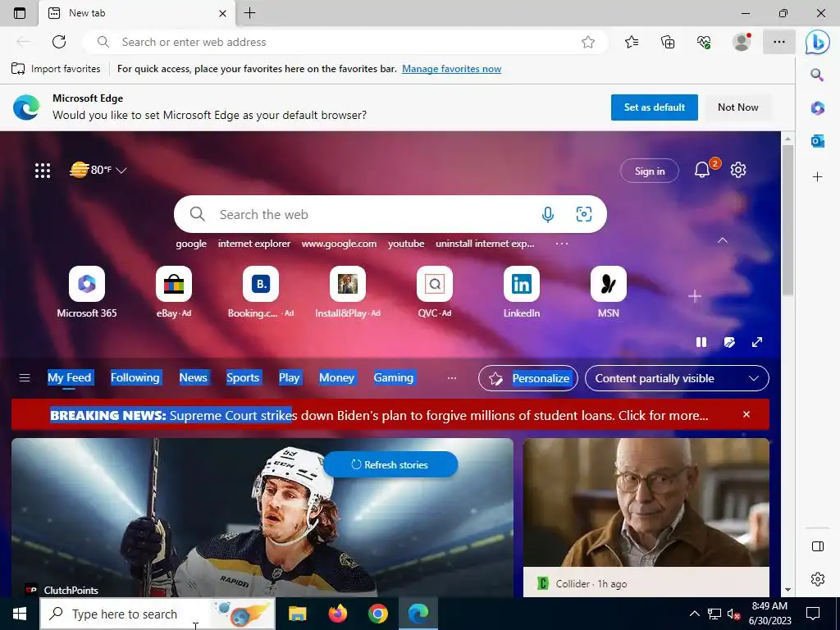Open the profile avatar icon
Viewport: 840px width, 630px height.
[x=742, y=42]
